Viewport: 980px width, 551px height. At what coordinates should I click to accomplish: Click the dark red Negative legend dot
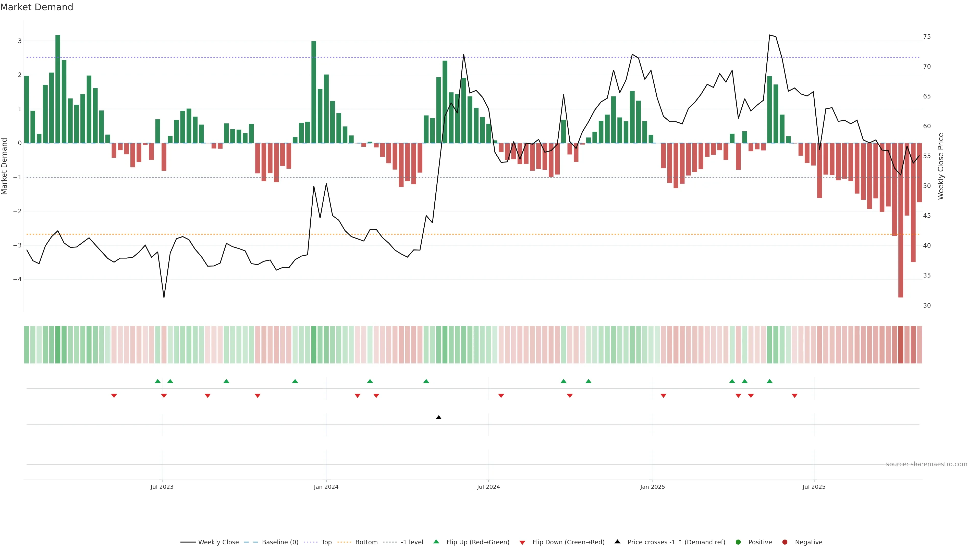coord(785,542)
